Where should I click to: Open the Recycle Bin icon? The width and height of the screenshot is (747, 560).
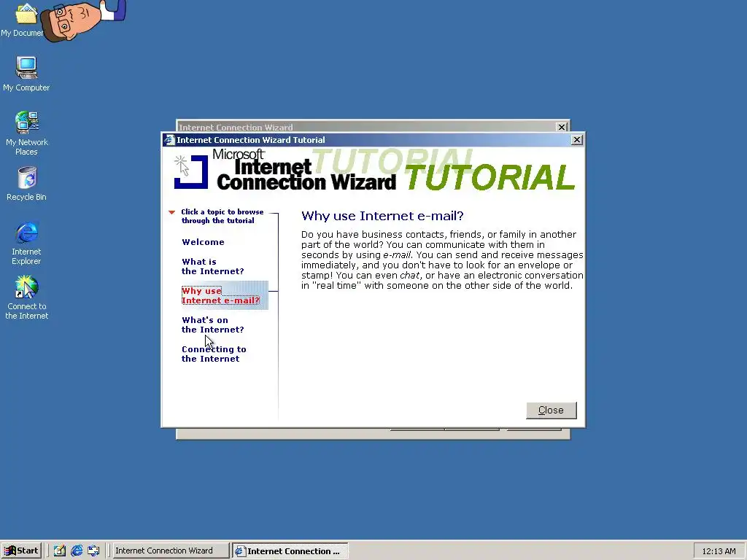[x=26, y=183]
